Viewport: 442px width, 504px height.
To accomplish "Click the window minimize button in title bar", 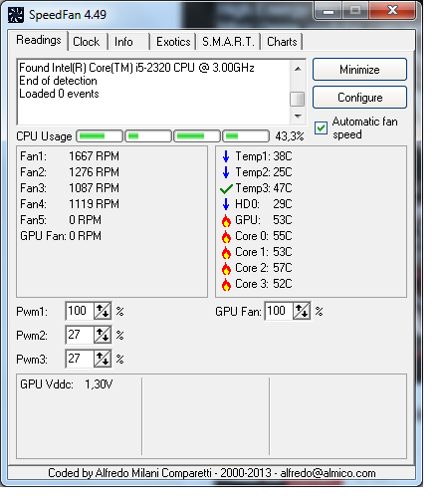I will pos(329,11).
